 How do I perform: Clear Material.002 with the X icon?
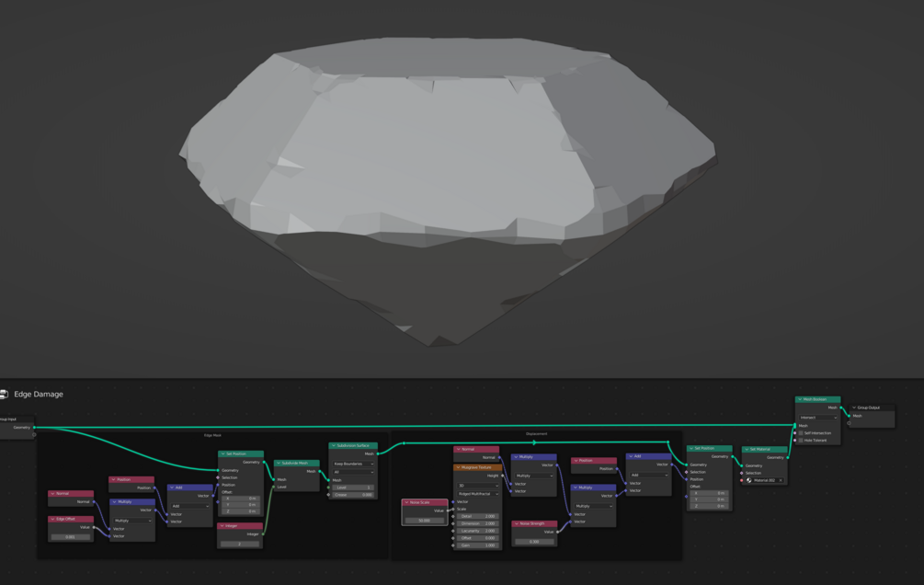pyautogui.click(x=781, y=481)
